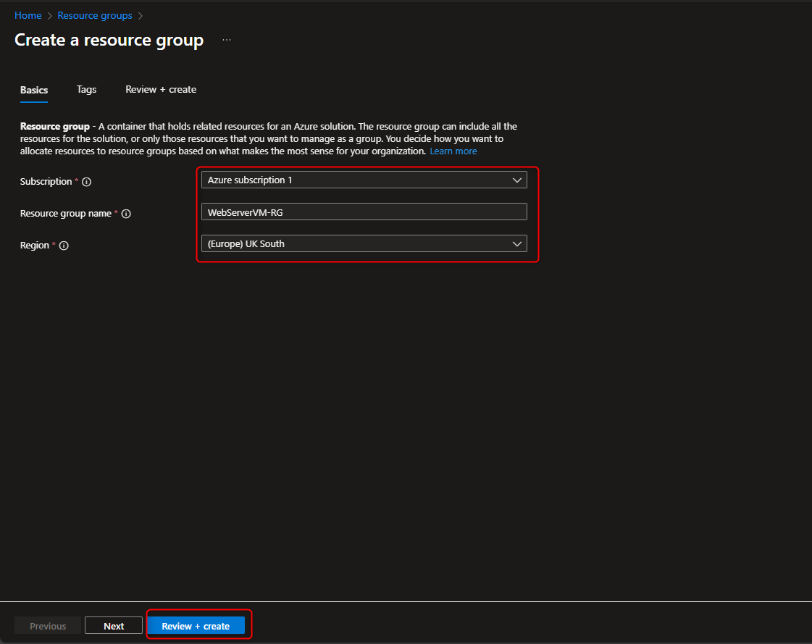The image size is (812, 644).
Task: Open the Region dropdown
Action: point(364,243)
